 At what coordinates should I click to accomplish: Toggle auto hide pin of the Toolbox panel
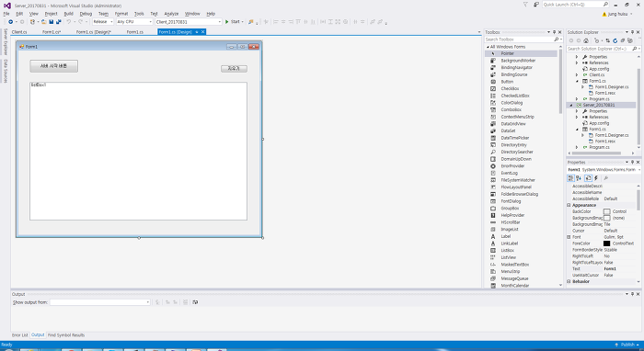tap(554, 32)
